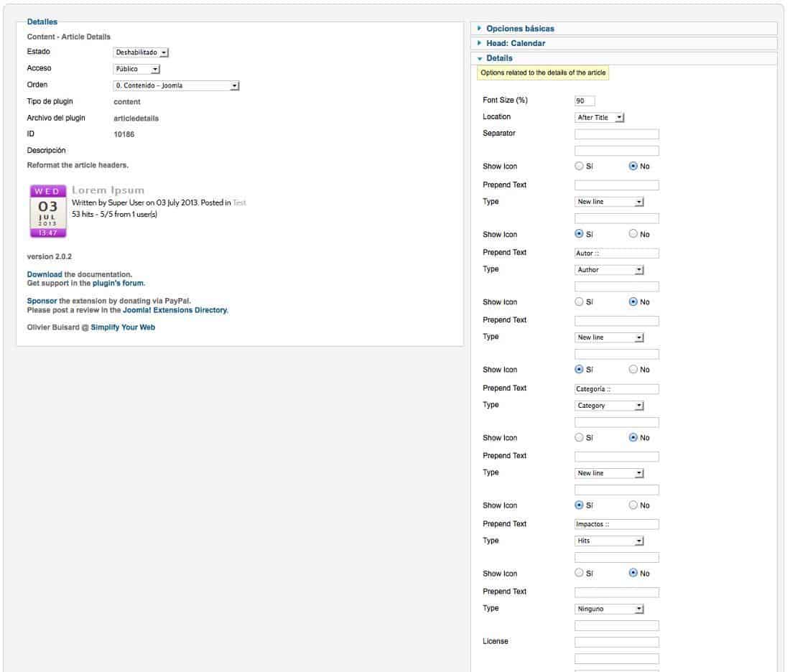Select No for Show Icon above Autor

click(x=633, y=234)
